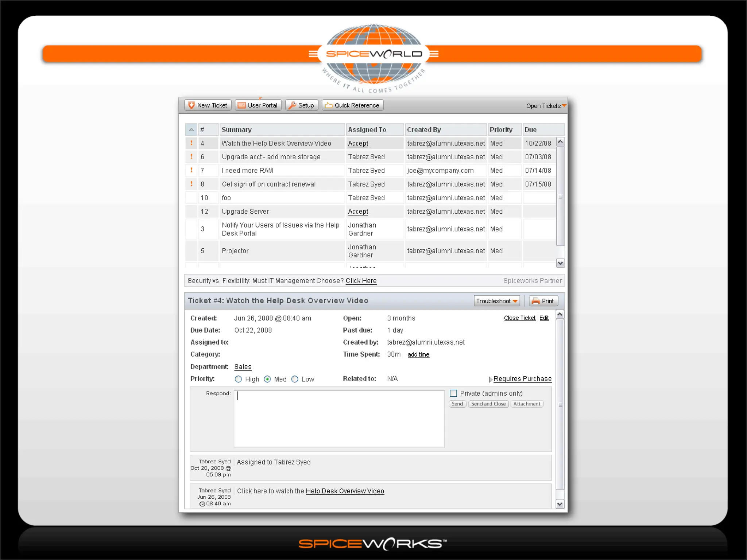Image resolution: width=747 pixels, height=560 pixels.
Task: Check the Private (admins only) box
Action: (x=453, y=393)
